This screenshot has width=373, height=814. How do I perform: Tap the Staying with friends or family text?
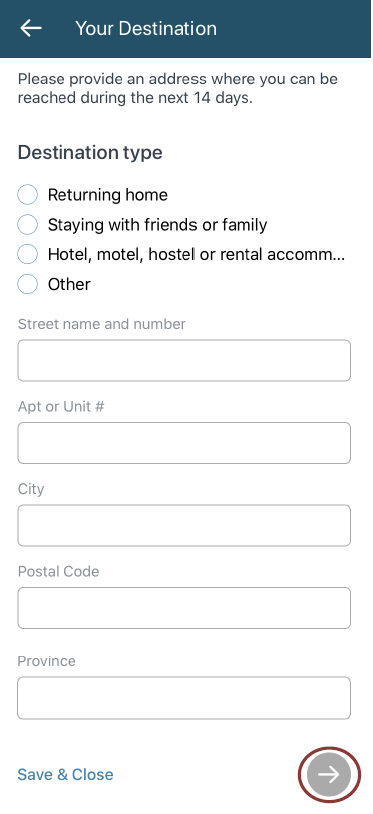coord(158,225)
